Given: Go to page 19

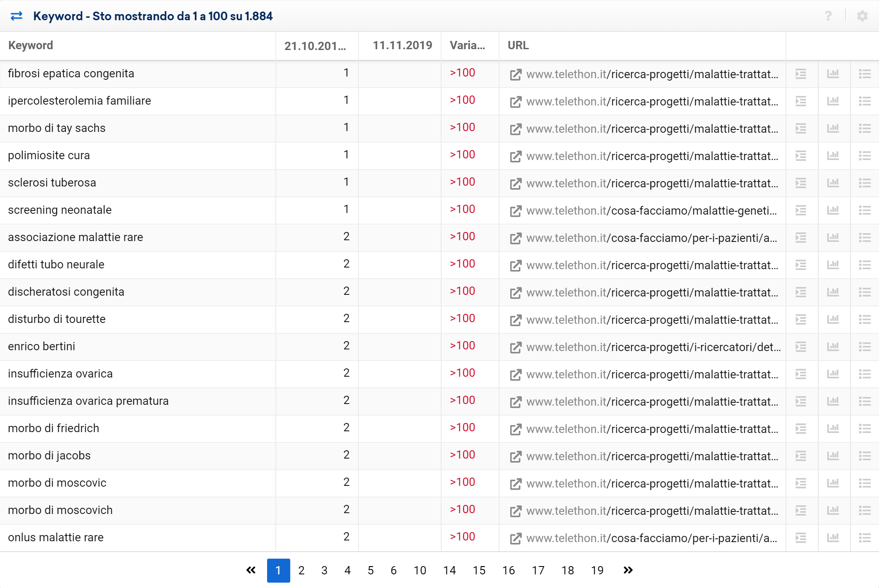Looking at the screenshot, I should (597, 571).
